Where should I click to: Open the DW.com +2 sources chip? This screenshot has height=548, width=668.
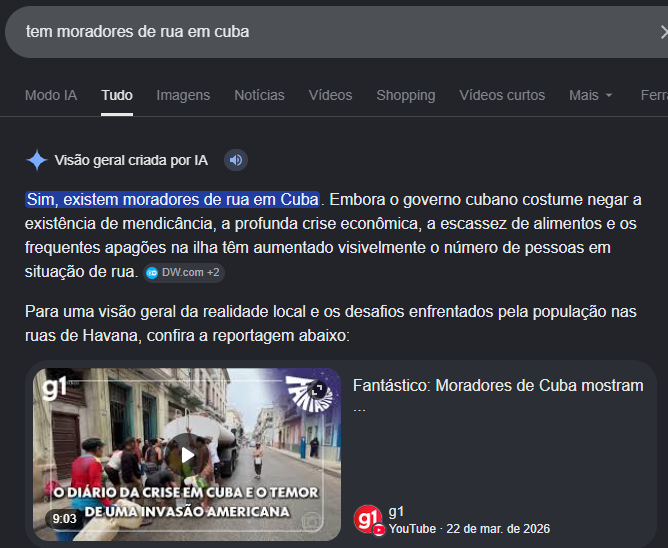(x=184, y=272)
